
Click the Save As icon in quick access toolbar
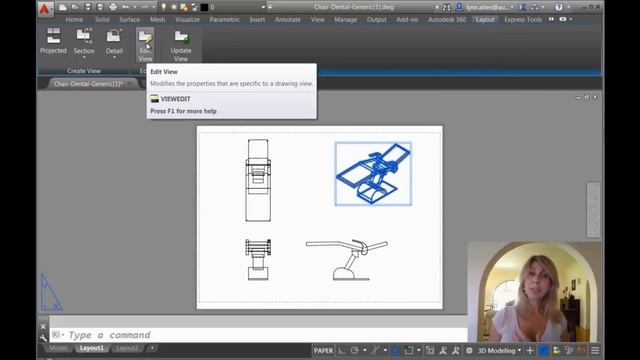100,7
